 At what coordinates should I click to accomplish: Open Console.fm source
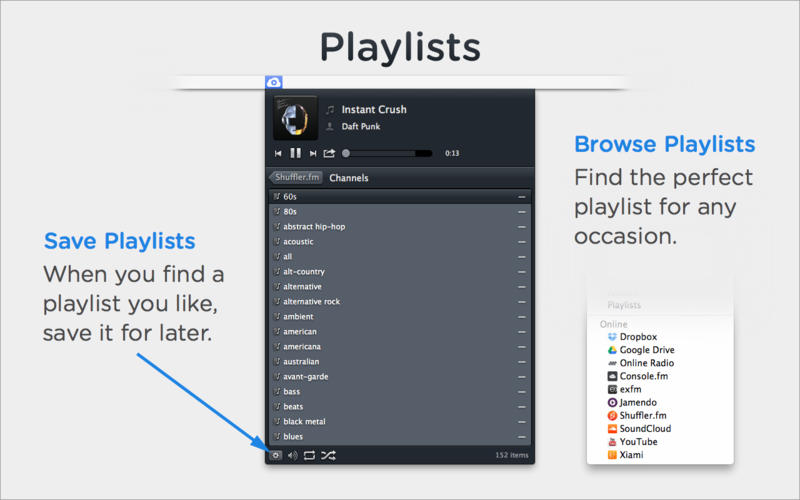tap(638, 376)
